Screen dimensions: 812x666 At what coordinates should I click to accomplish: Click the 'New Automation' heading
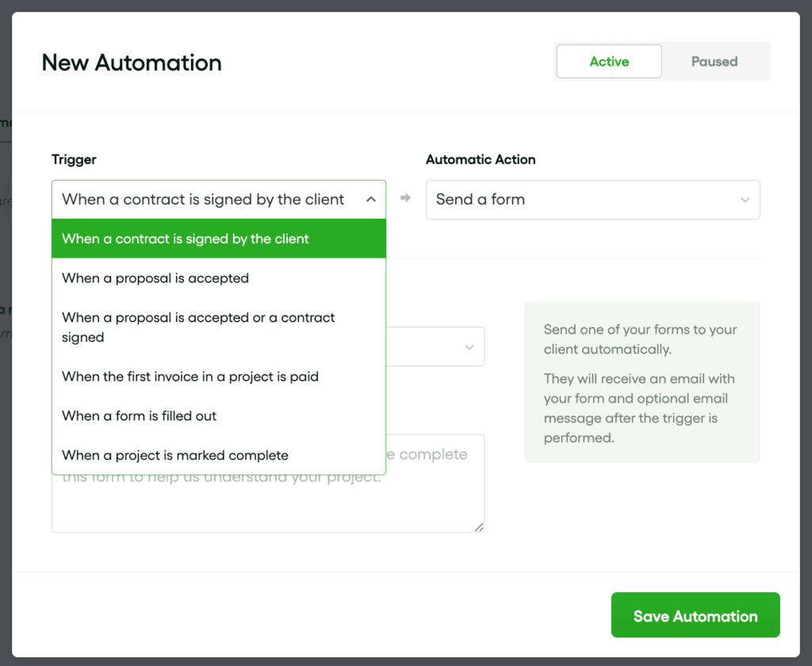(x=132, y=63)
